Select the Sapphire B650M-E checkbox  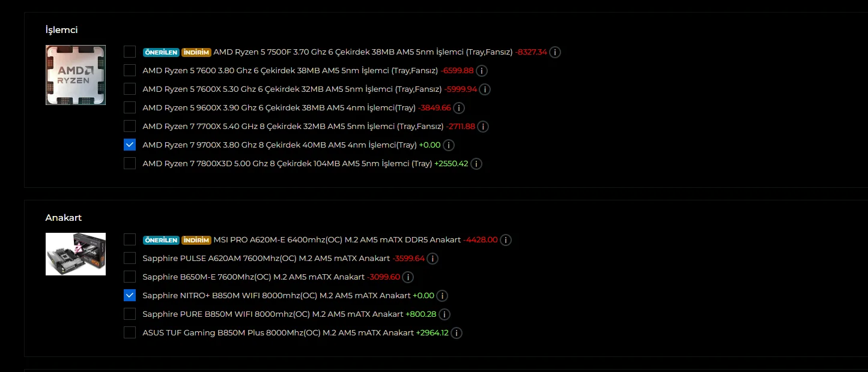[x=130, y=277]
